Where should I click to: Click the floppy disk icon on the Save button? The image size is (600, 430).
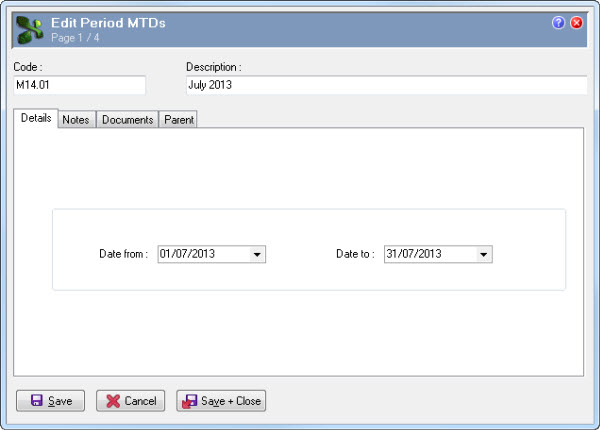37,401
